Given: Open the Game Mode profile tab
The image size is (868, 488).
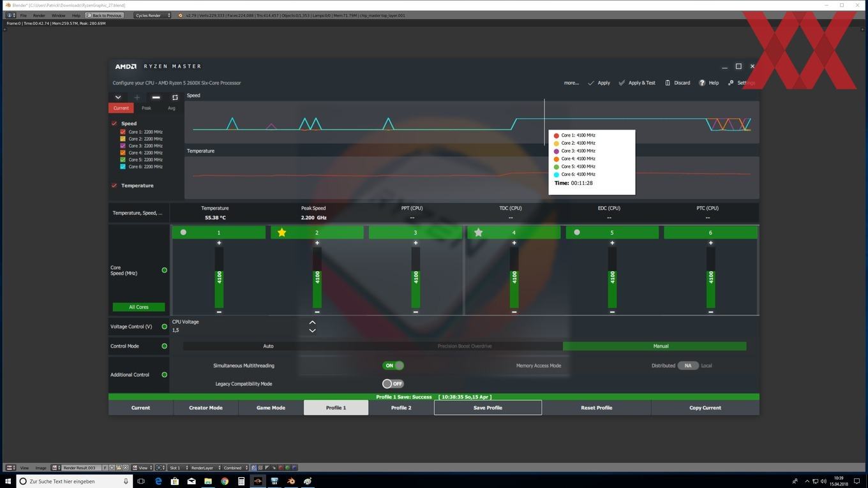Looking at the screenshot, I should tap(271, 408).
